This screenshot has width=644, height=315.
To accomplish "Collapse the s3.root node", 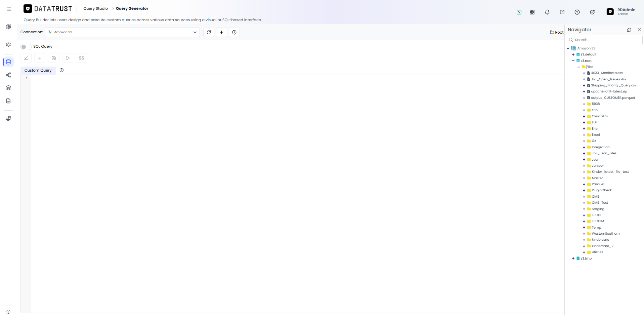I will pos(573,61).
